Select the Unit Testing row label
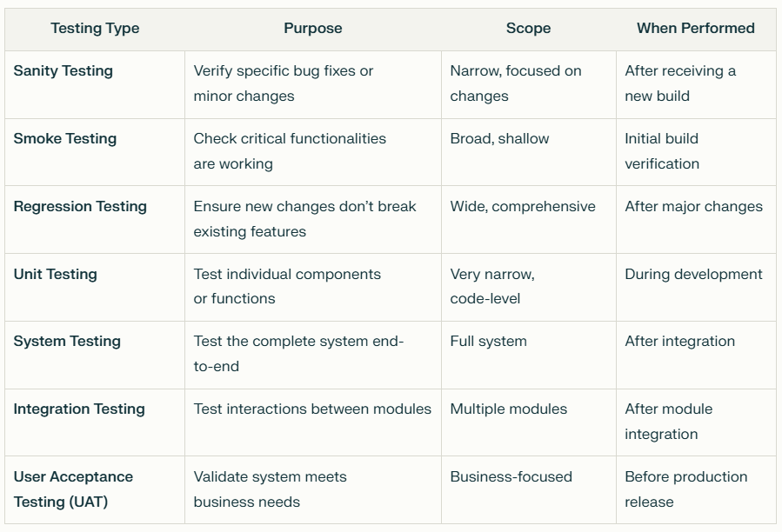Image resolution: width=782 pixels, height=532 pixels. (56, 274)
